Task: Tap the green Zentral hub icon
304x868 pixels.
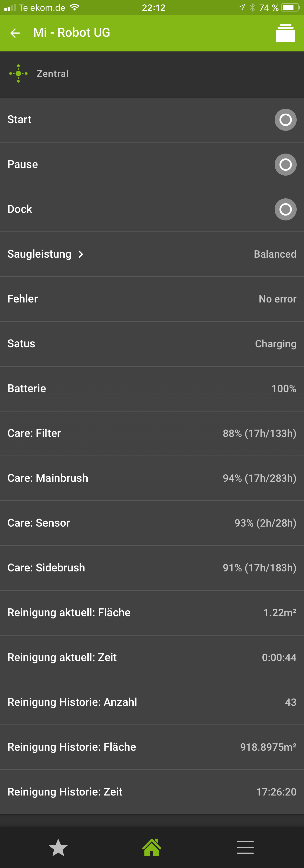Action: tap(18, 73)
